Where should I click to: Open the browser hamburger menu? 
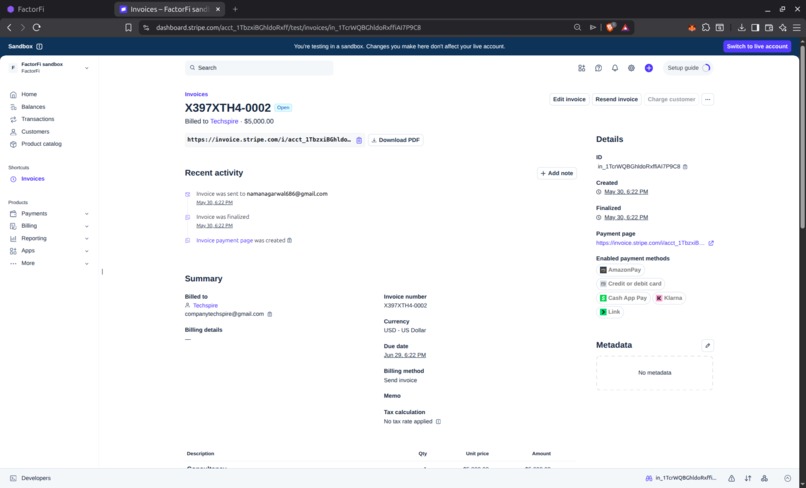click(x=796, y=27)
